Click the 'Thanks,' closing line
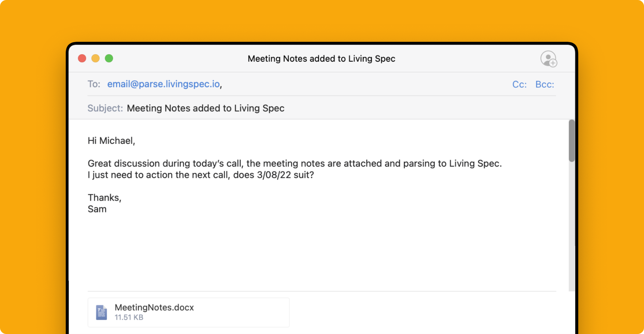644x334 pixels. pyautogui.click(x=104, y=198)
